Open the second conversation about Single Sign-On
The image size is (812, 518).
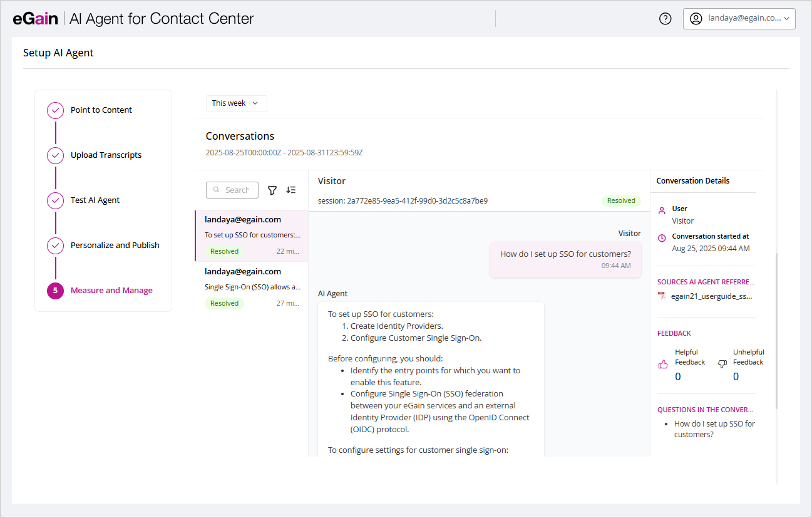coord(252,287)
